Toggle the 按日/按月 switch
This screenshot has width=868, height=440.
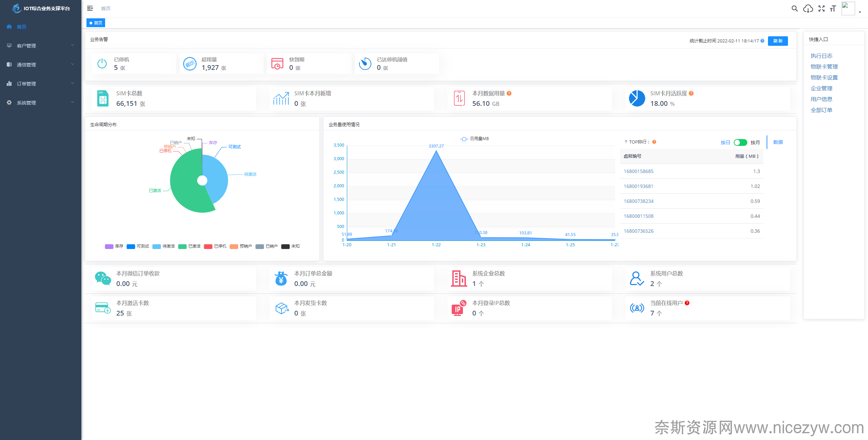click(x=740, y=142)
